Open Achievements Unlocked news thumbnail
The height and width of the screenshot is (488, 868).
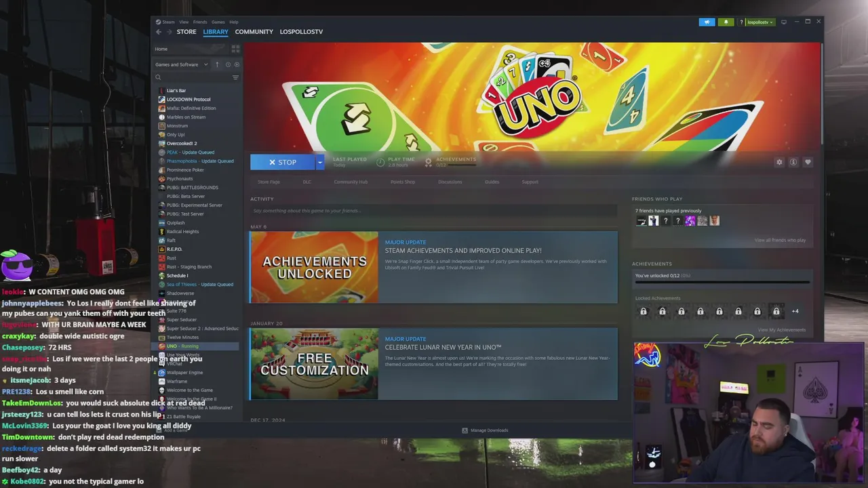point(314,267)
